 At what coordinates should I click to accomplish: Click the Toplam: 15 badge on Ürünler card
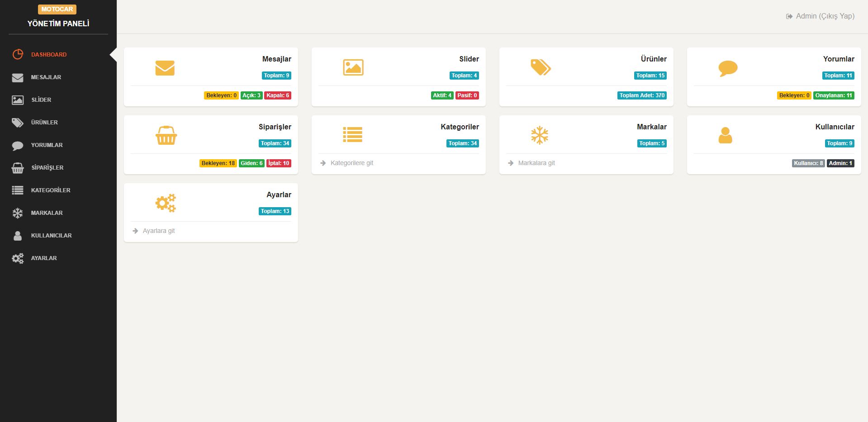pyautogui.click(x=650, y=76)
